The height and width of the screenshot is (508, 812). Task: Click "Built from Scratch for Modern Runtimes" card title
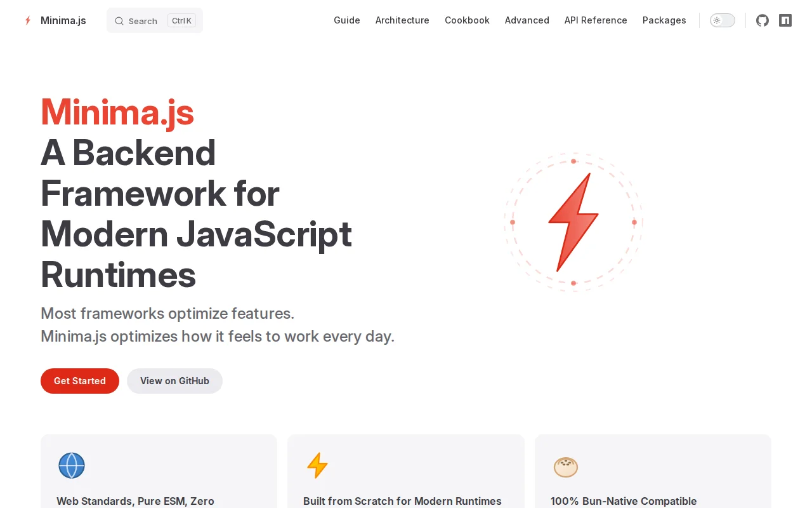(402, 501)
